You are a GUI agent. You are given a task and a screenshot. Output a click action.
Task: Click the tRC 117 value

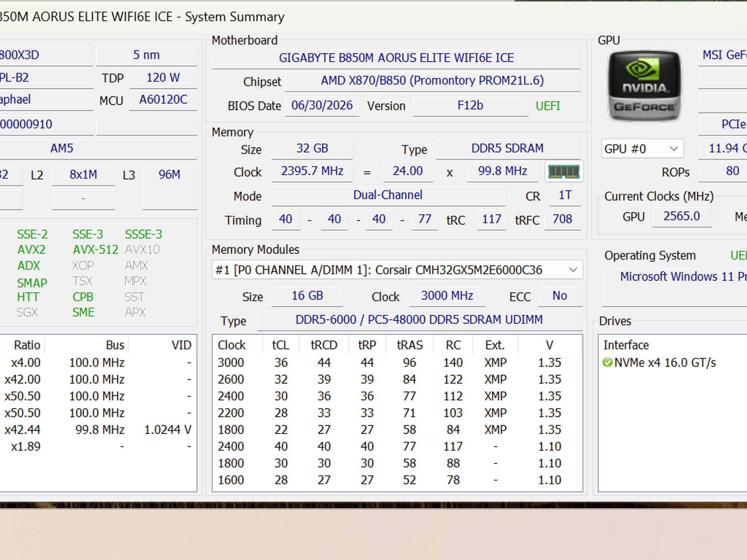point(492,219)
